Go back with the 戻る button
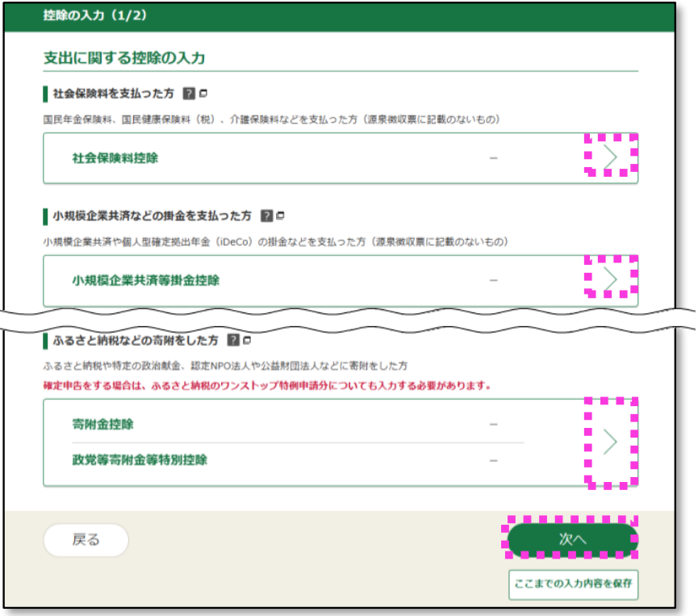Image resolution: width=698 pixels, height=616 pixels. [x=86, y=540]
